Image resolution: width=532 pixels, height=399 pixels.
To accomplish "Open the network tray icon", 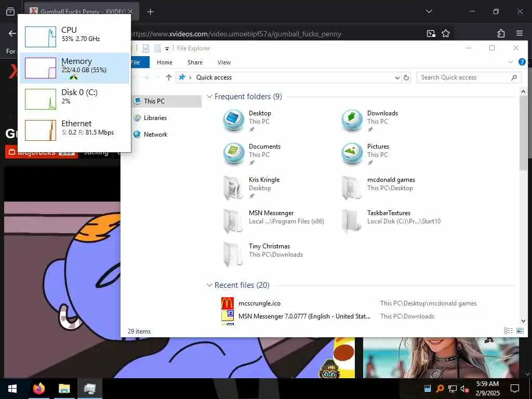I will coord(453,389).
